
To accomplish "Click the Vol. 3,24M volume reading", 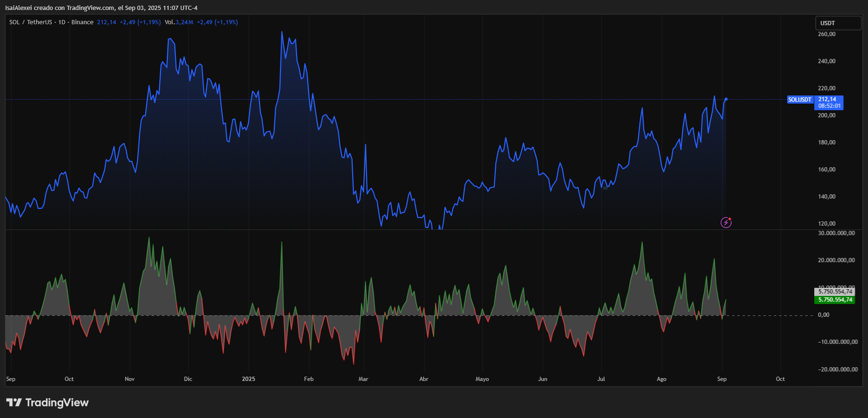I will click(179, 22).
